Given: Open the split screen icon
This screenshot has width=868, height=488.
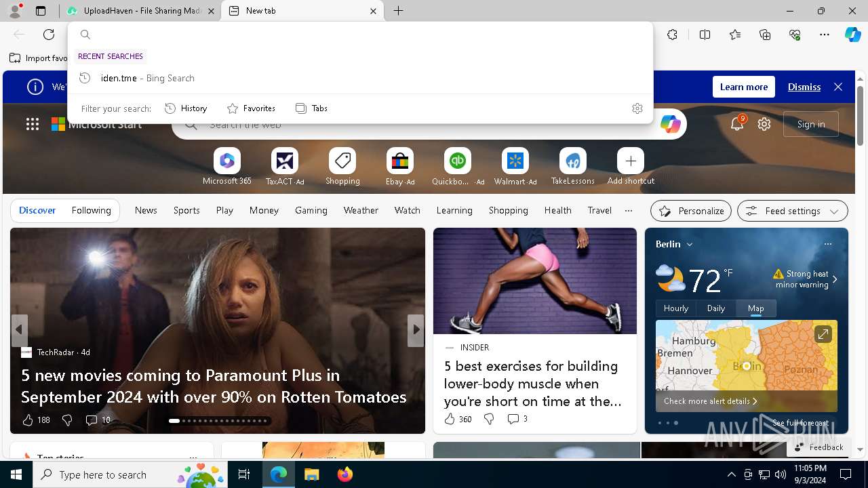Looking at the screenshot, I should point(705,35).
